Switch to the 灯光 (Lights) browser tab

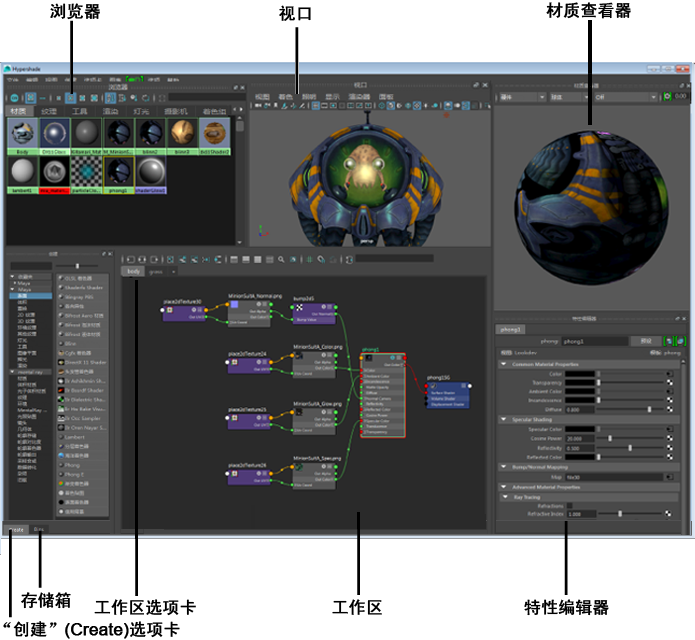click(141, 111)
